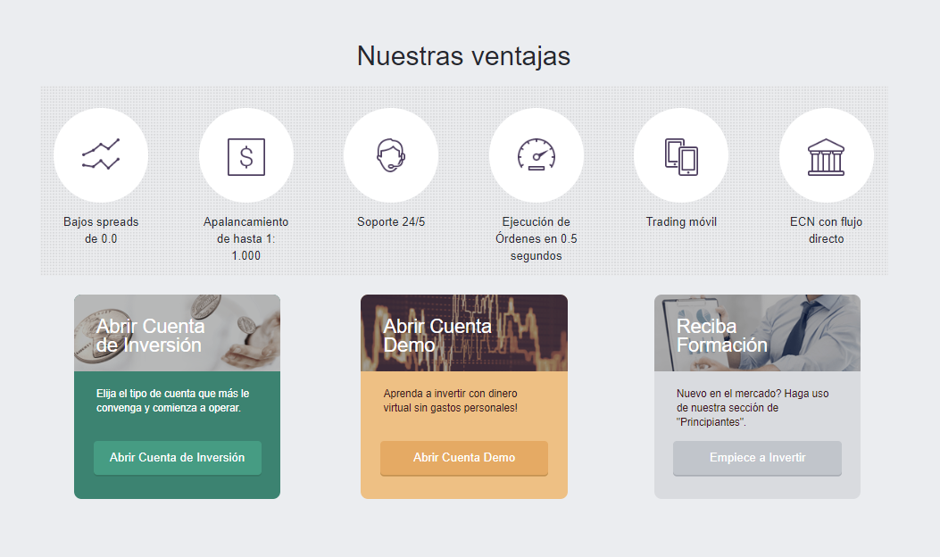
Task: Click 'Aprenda a invertir con dinero virtual' text
Action: tap(450, 401)
